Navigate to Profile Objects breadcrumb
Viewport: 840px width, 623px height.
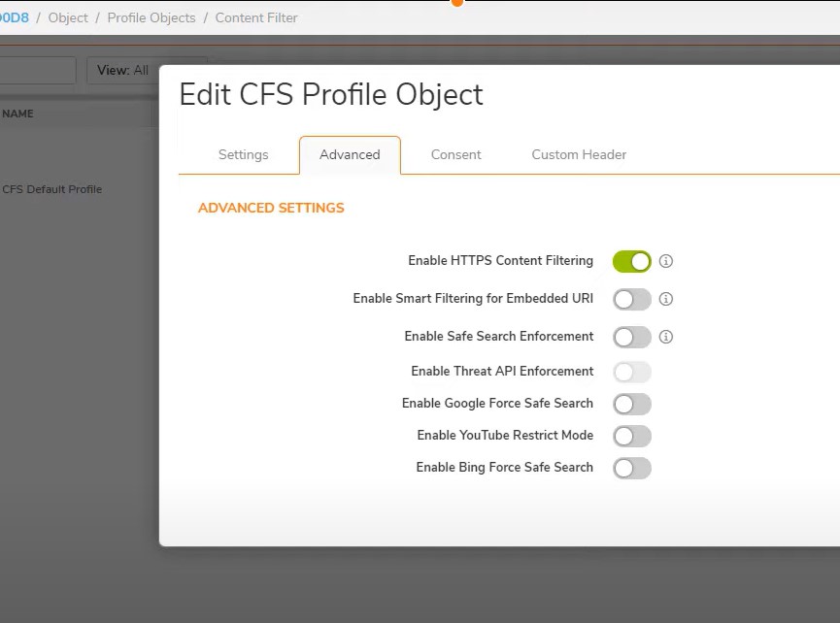151,17
